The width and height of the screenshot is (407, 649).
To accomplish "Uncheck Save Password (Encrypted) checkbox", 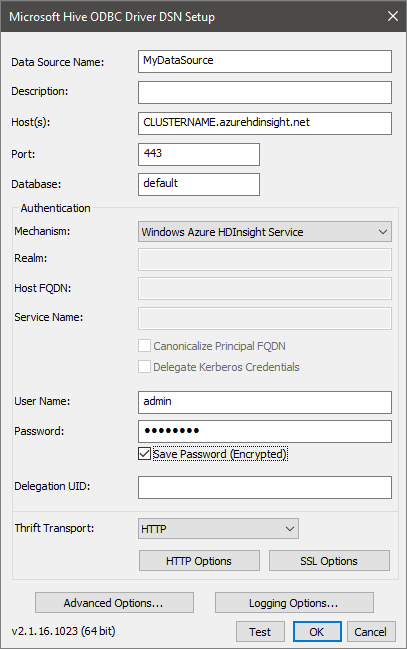I will [x=144, y=454].
